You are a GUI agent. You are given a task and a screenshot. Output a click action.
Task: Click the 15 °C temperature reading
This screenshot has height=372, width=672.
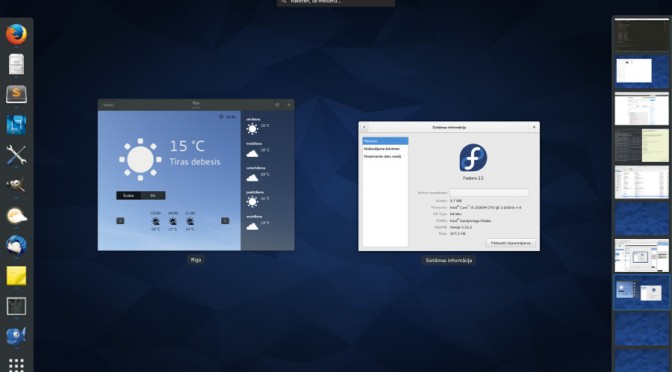(x=187, y=146)
